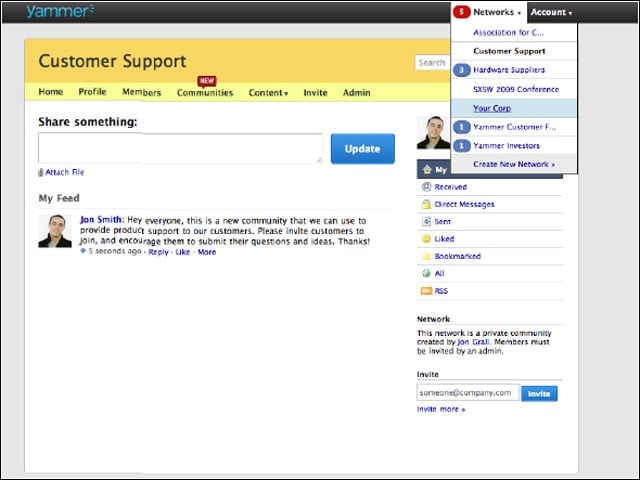Click Reply on Jon Smith's post
Image resolution: width=640 pixels, height=480 pixels.
158,252
